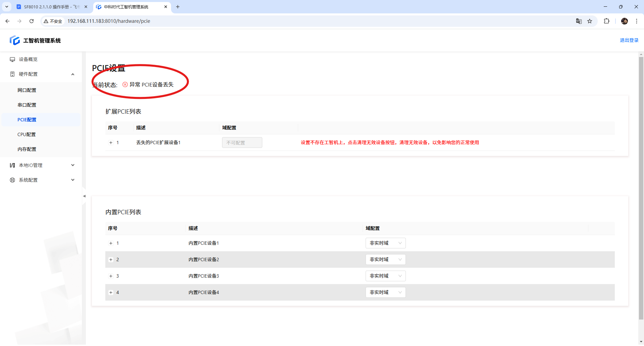This screenshot has height=346, width=644.
Task: Collapse the sidebar with the small arrow handle
Action: coord(84,196)
